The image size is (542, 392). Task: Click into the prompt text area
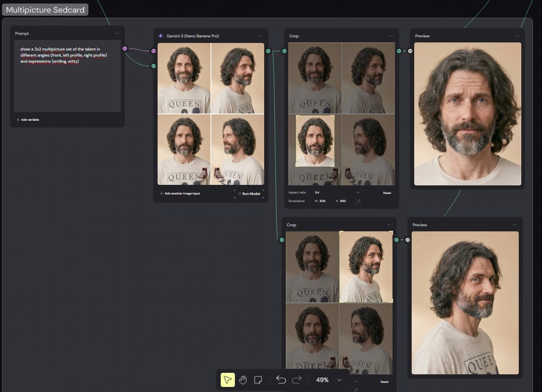[67, 76]
